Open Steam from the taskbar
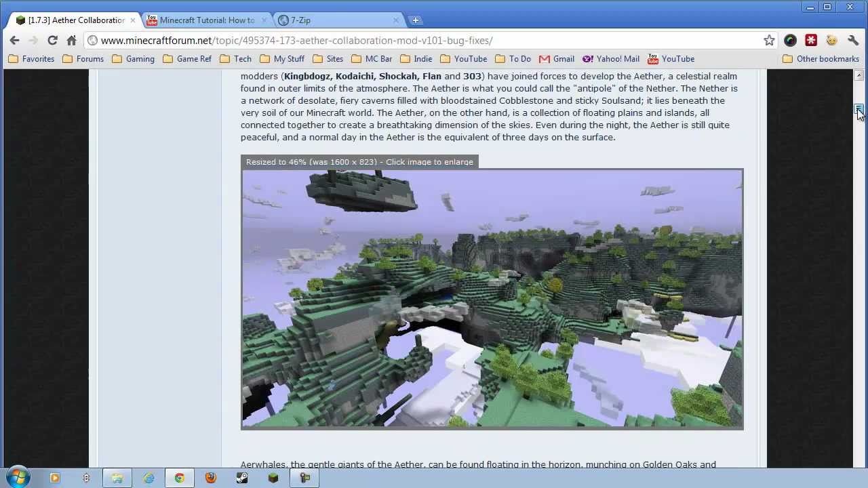 pyautogui.click(x=242, y=478)
